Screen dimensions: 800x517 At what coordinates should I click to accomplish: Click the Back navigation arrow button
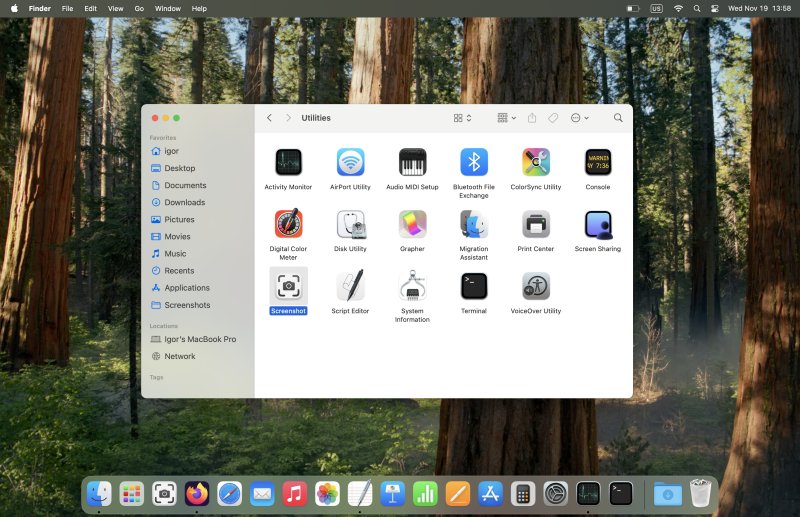[x=269, y=118]
